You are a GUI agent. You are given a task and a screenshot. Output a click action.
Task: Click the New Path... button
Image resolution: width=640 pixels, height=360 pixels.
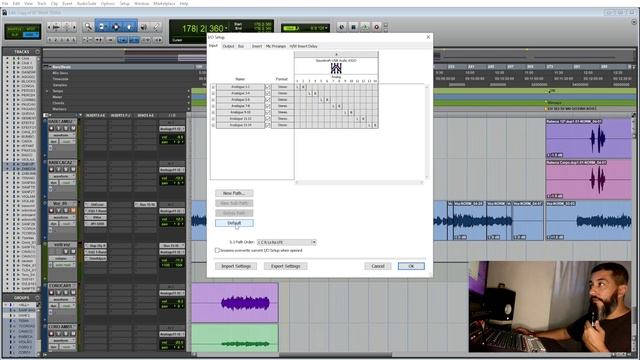[x=234, y=193]
